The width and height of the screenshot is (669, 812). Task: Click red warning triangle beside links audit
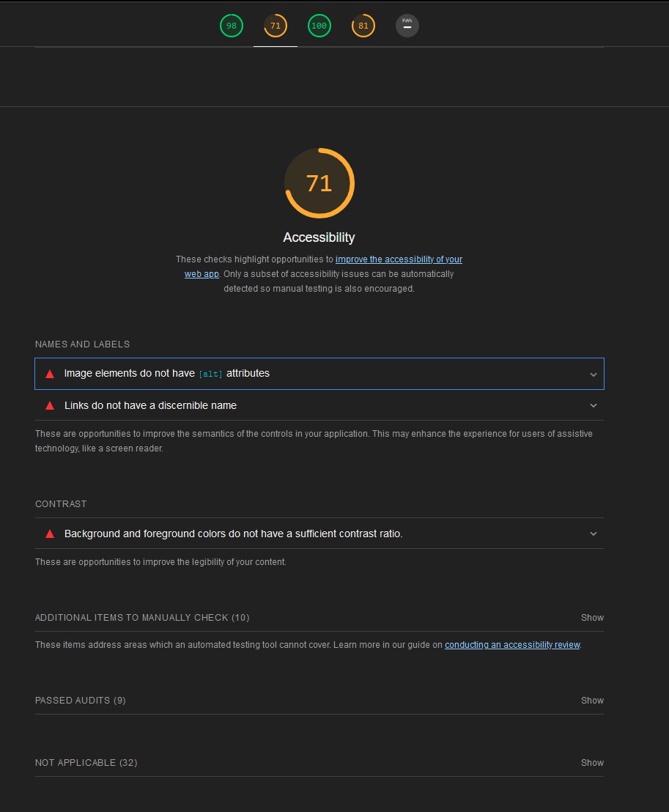point(50,405)
